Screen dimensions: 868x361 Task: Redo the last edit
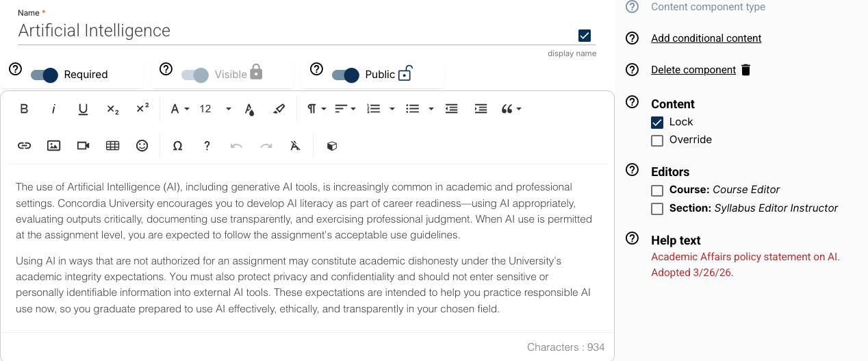click(x=266, y=145)
